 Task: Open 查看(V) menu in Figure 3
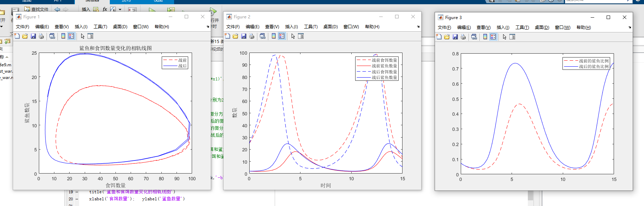tap(483, 28)
